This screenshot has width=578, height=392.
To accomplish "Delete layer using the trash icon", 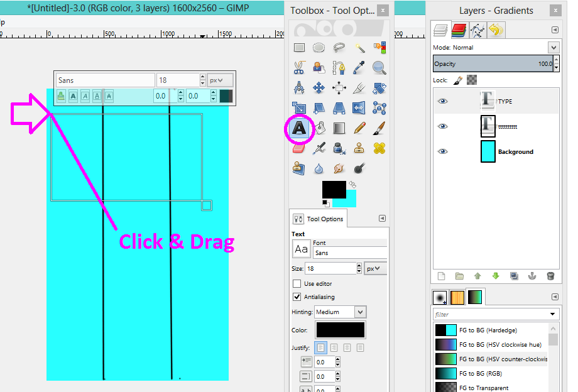I will click(x=550, y=276).
